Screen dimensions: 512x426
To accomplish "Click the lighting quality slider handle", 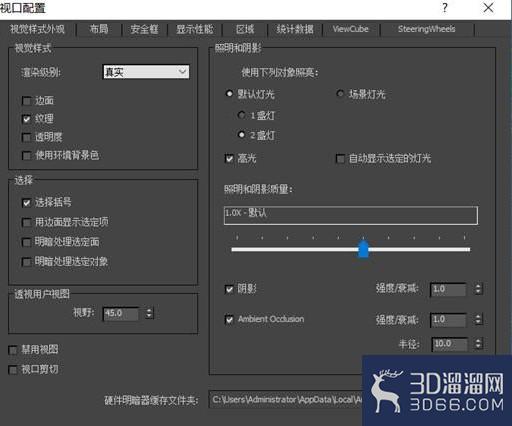I will (x=363, y=249).
